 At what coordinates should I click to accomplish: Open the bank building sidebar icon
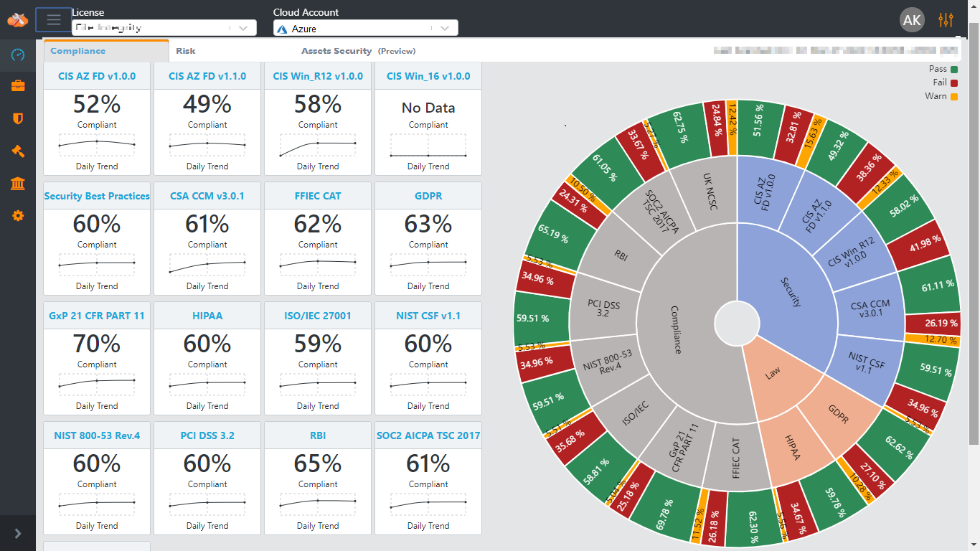[x=18, y=184]
